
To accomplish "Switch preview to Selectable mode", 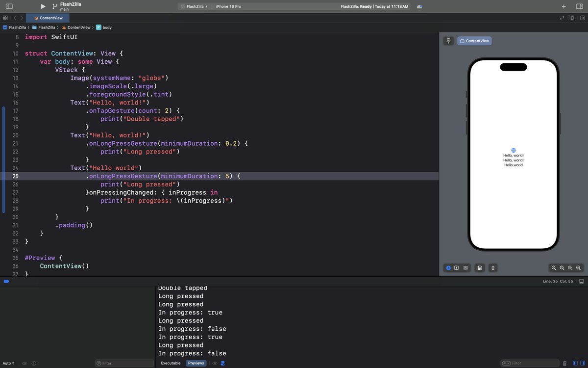I will click(x=457, y=268).
